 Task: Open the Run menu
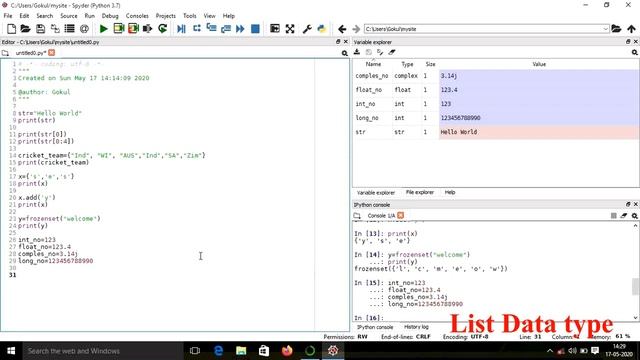pyautogui.click(x=89, y=16)
